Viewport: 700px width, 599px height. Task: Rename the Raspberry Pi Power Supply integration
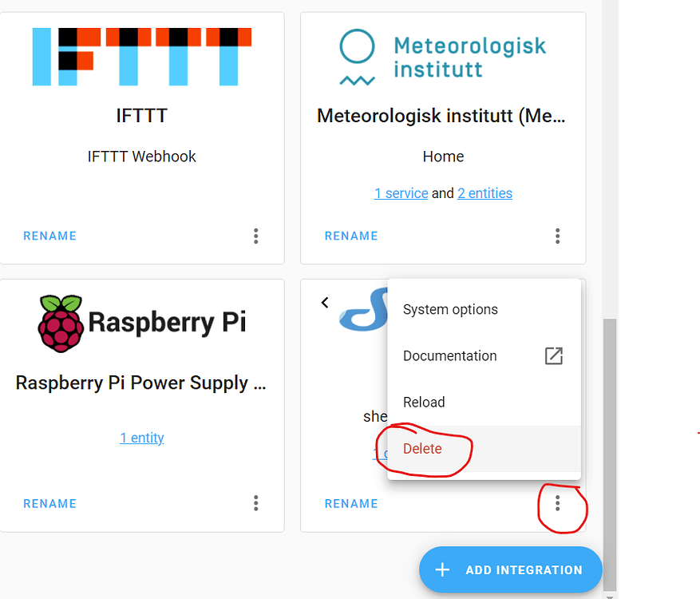click(50, 503)
